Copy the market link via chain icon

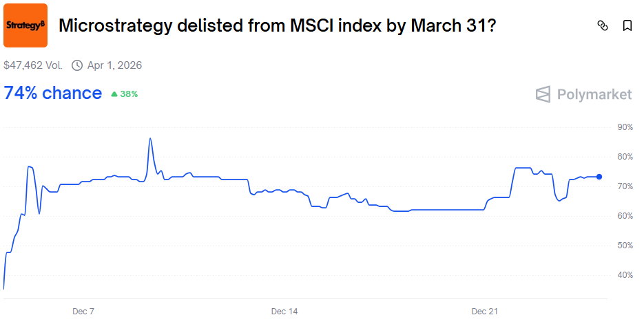click(603, 26)
